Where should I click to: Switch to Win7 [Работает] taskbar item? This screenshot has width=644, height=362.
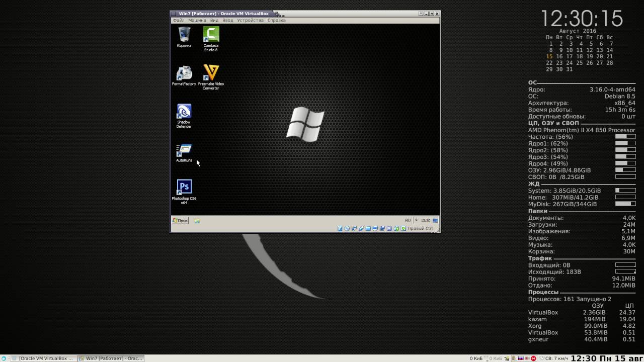click(x=111, y=358)
